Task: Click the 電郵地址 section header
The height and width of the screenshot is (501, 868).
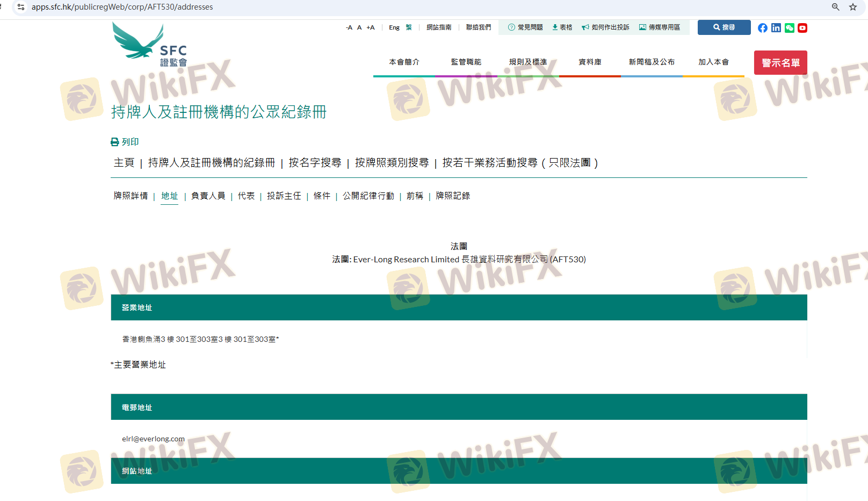Action: point(459,407)
